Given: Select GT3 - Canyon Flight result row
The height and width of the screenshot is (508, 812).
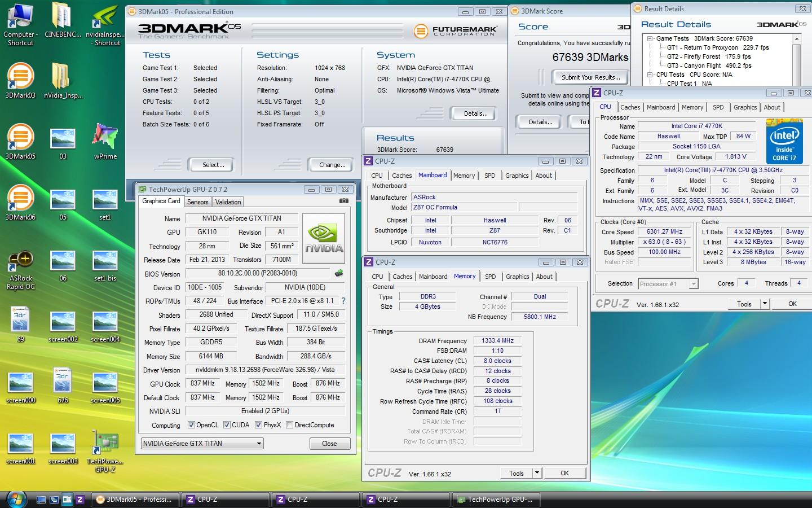Looking at the screenshot, I should (709, 65).
